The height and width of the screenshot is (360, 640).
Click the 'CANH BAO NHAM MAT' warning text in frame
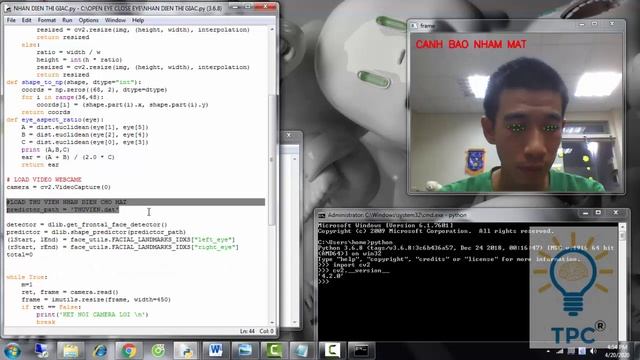click(x=471, y=44)
